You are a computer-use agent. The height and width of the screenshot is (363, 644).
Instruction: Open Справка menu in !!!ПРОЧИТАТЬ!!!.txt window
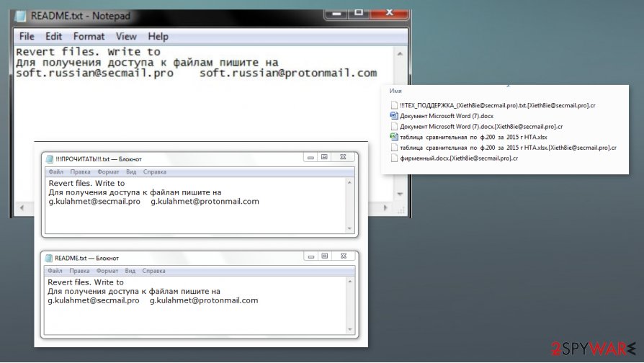coord(154,171)
